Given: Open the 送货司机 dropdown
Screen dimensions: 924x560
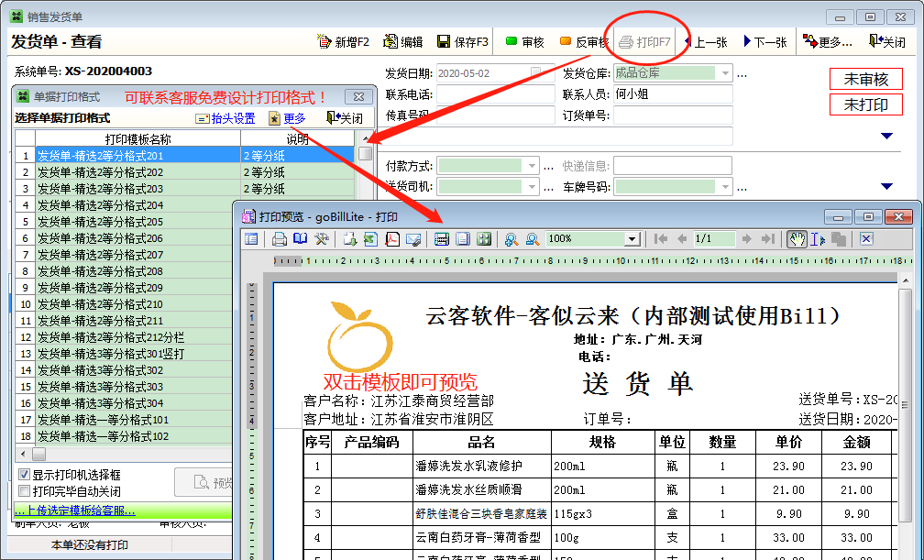Looking at the screenshot, I should click(532, 187).
